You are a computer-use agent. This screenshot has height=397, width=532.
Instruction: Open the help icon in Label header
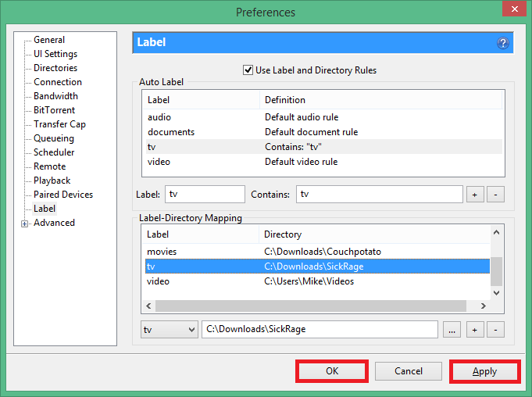click(x=502, y=43)
